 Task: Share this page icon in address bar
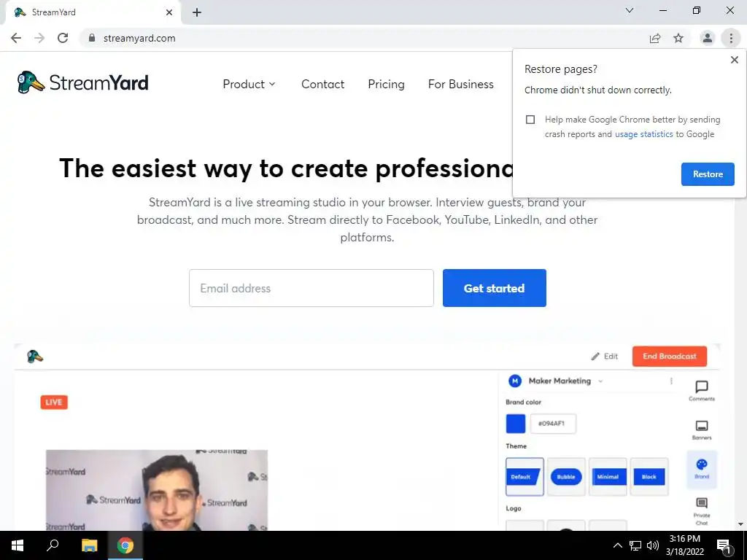point(655,38)
